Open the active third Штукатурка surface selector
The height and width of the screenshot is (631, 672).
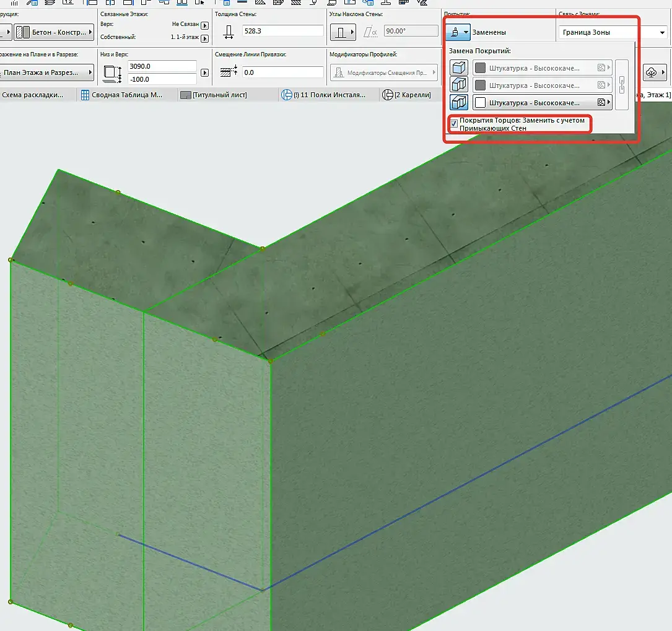542,102
